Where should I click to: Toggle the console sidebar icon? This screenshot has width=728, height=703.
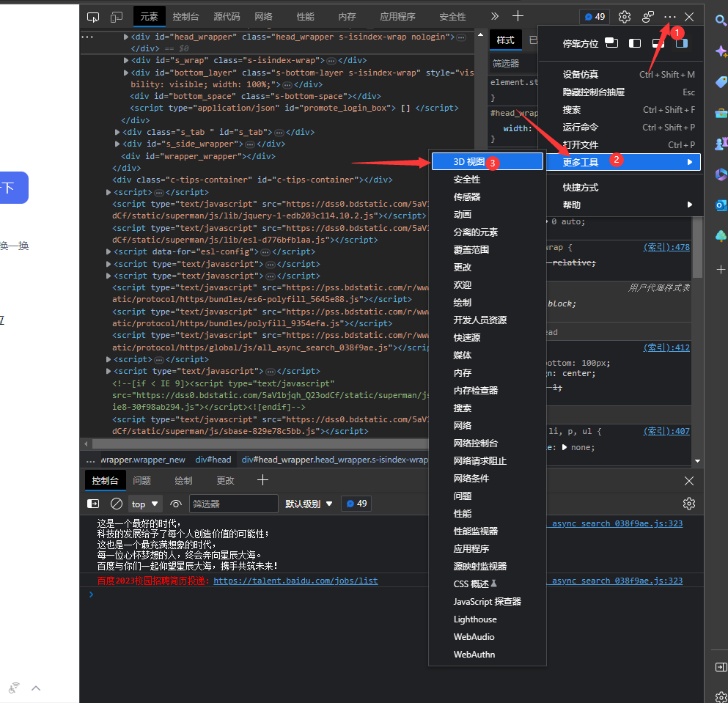93,504
